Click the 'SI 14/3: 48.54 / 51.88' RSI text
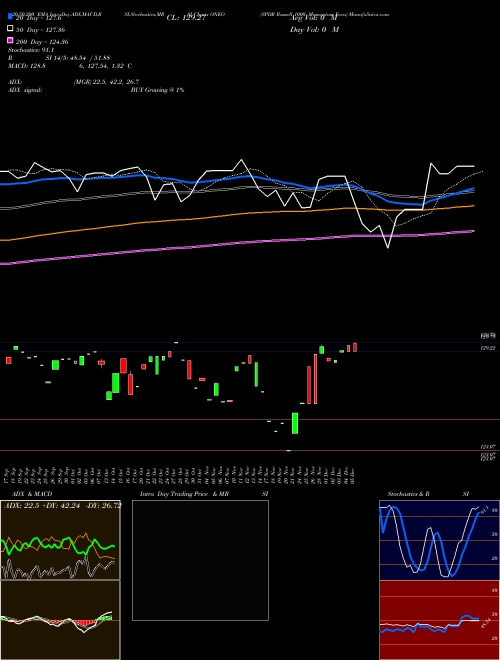 78,58
